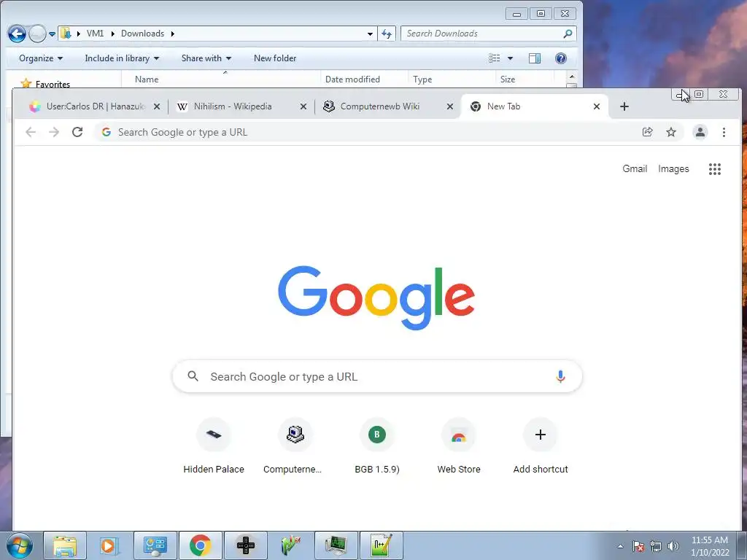Show hidden system tray icons
747x560 pixels.
tap(620, 546)
